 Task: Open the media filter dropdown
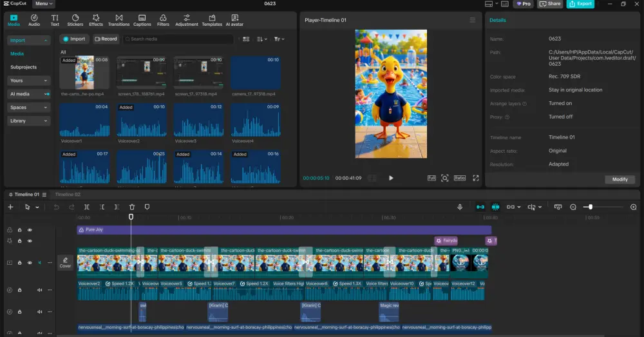click(279, 39)
